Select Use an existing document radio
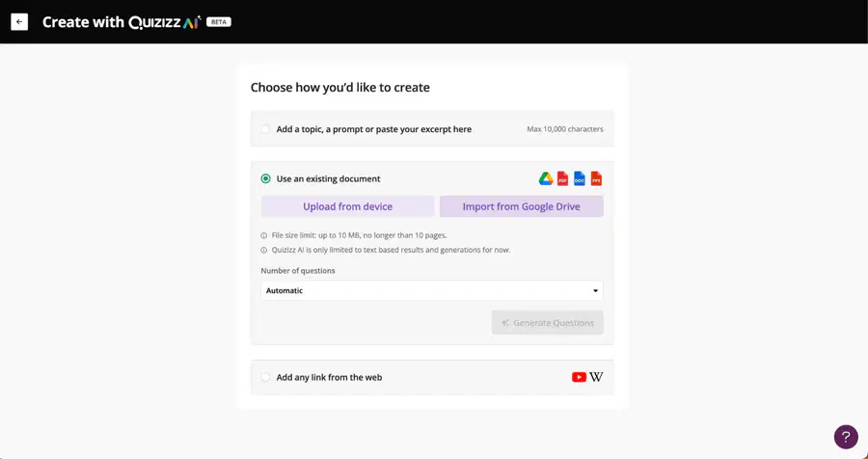 tap(266, 178)
